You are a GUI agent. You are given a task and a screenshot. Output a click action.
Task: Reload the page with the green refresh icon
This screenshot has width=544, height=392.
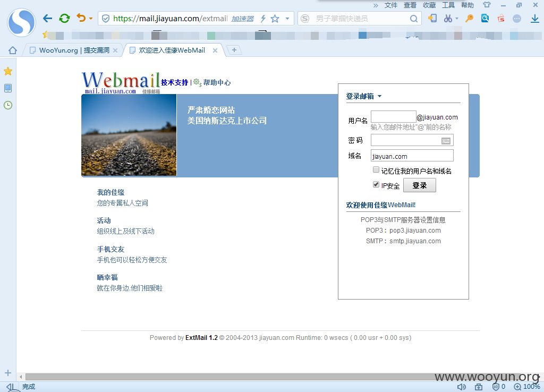[x=64, y=19]
